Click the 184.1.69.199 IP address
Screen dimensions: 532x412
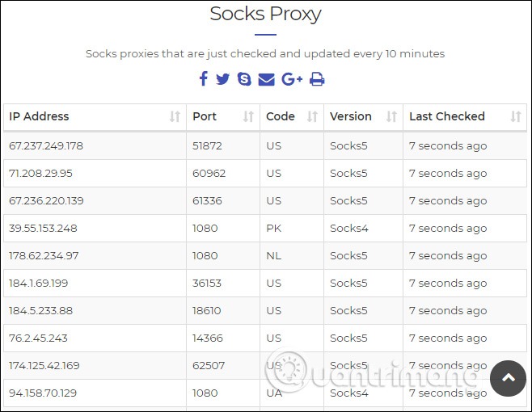click(x=38, y=283)
